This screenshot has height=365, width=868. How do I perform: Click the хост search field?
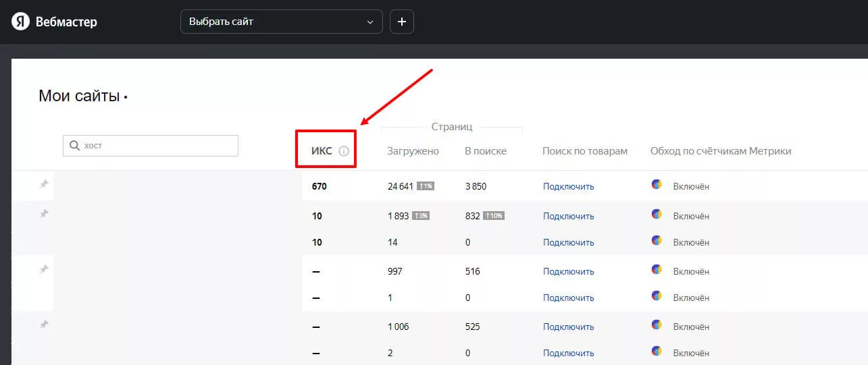[x=151, y=145]
